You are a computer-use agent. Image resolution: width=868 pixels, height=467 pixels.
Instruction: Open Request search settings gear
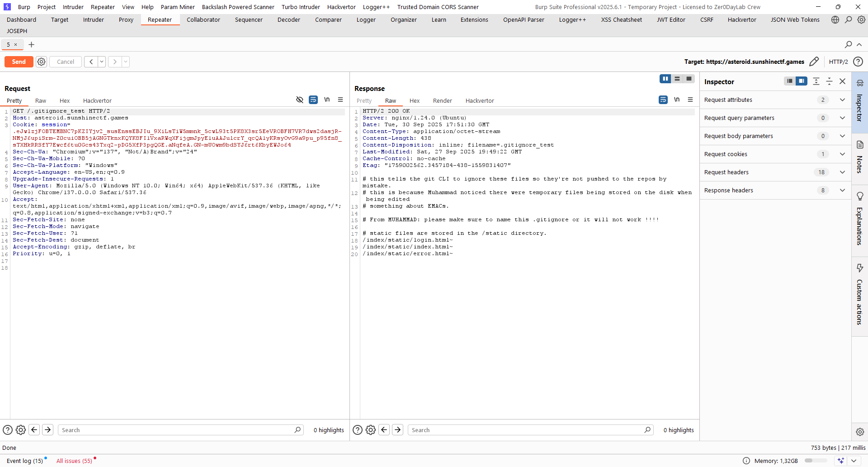pyautogui.click(x=21, y=430)
